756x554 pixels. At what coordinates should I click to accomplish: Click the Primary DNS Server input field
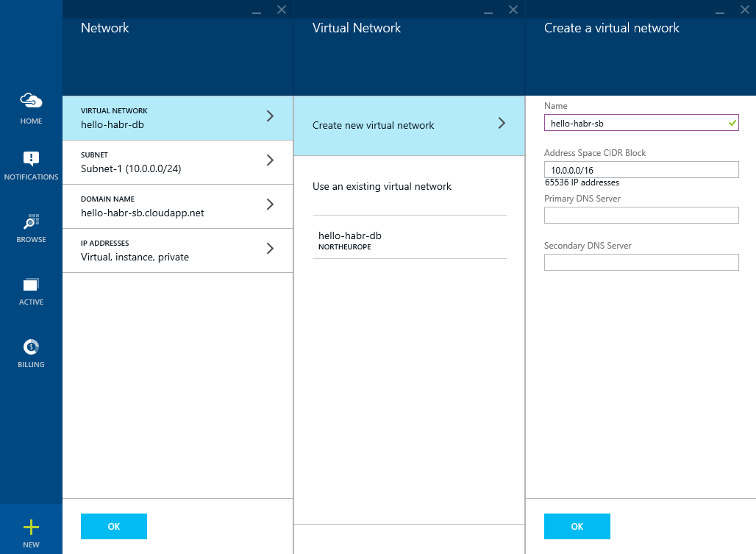click(x=641, y=215)
